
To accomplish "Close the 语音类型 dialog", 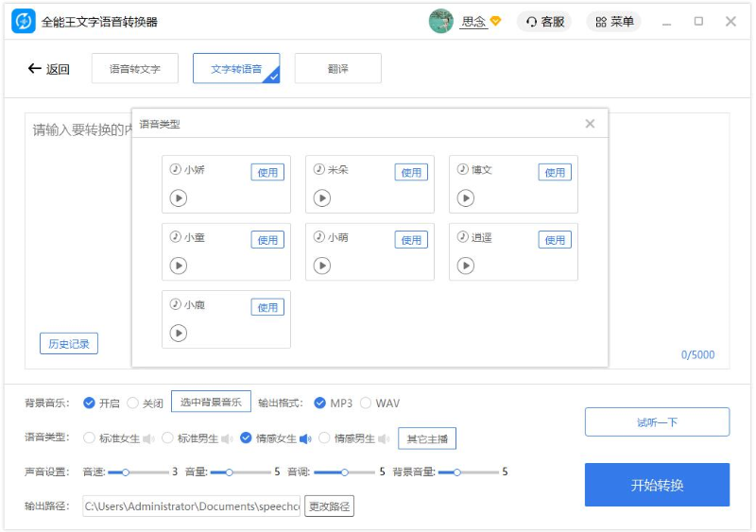I will click(x=590, y=124).
